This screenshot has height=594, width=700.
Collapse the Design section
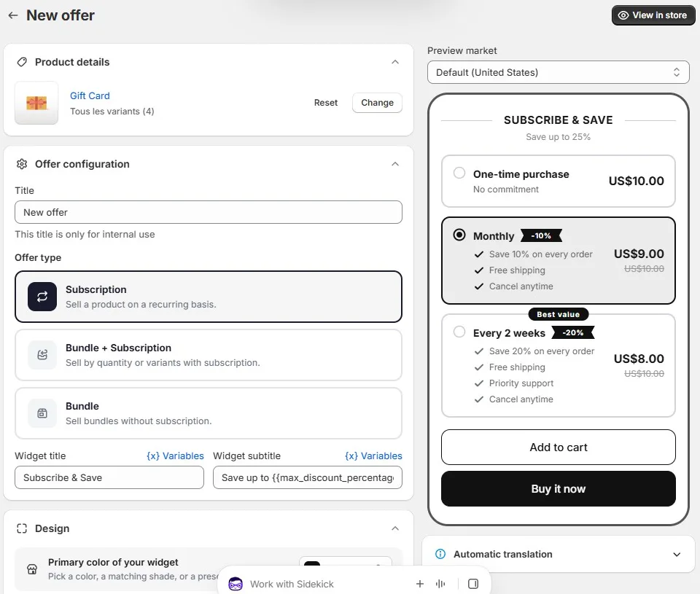click(x=395, y=528)
